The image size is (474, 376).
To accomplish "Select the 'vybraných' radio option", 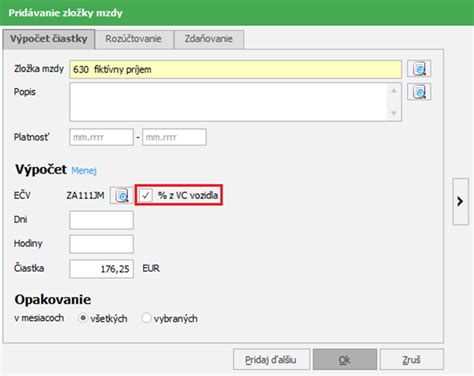I will (146, 318).
